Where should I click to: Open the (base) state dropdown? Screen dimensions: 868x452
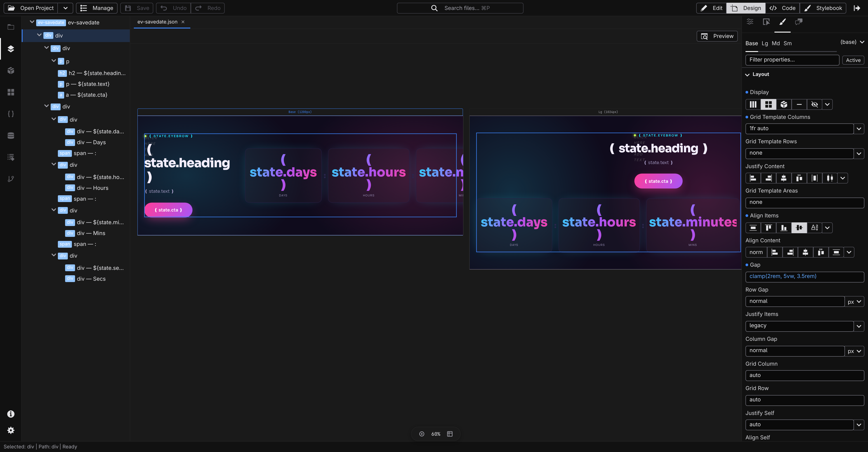[x=852, y=42]
